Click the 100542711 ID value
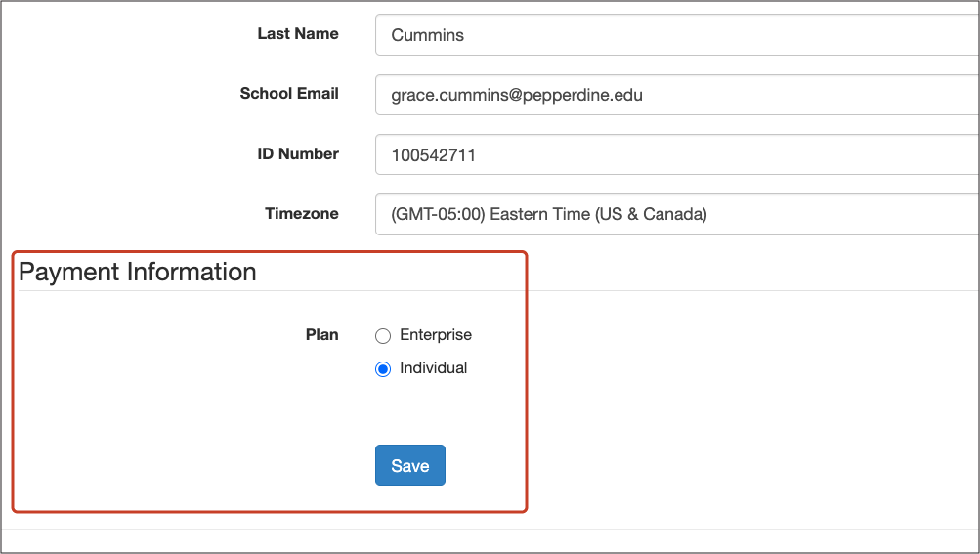Viewport: 980px width, 554px height. click(433, 155)
